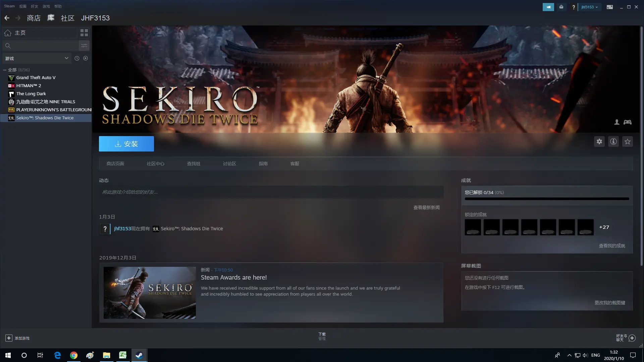Click the controller support icon on banner
644x362 pixels.
pyautogui.click(x=628, y=122)
